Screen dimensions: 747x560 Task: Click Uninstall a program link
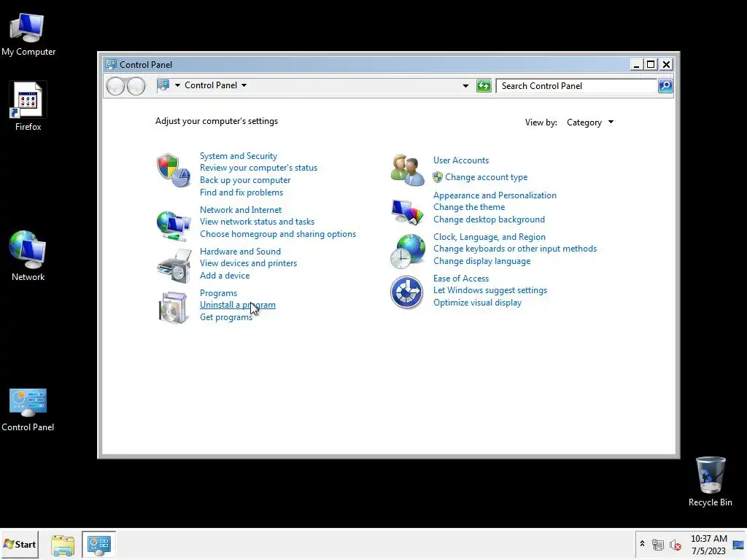coord(237,305)
